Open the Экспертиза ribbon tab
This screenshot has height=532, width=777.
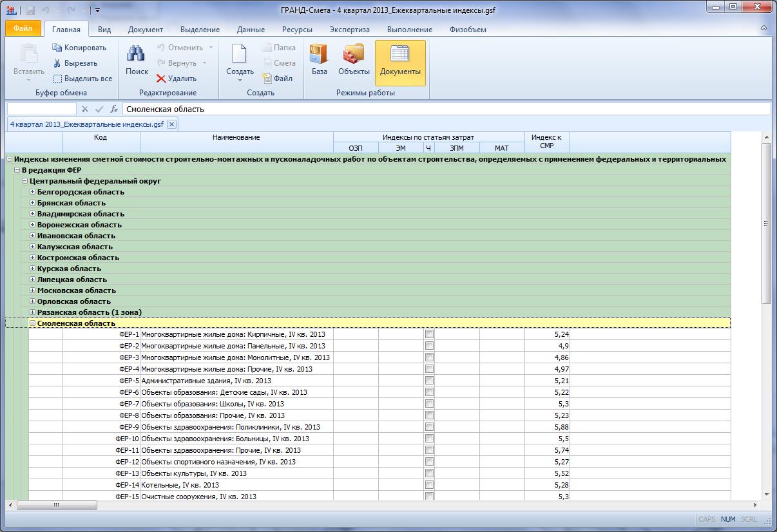coord(349,30)
